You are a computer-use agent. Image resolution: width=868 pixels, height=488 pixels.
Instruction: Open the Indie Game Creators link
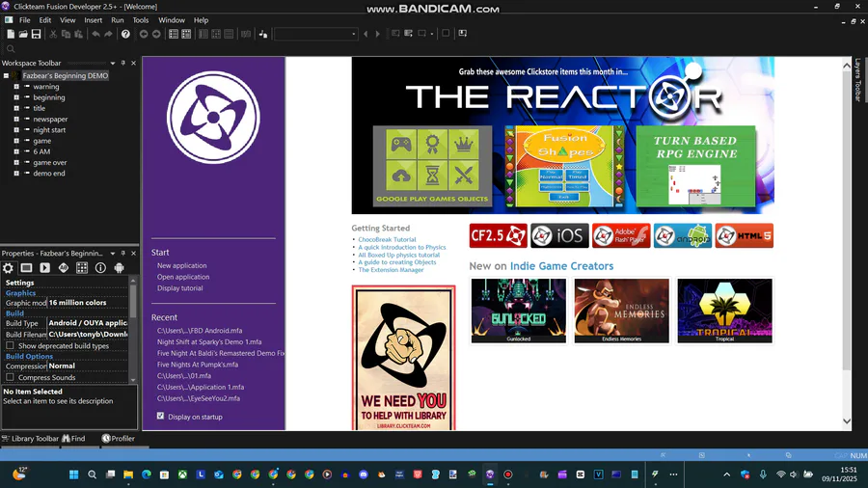click(561, 266)
